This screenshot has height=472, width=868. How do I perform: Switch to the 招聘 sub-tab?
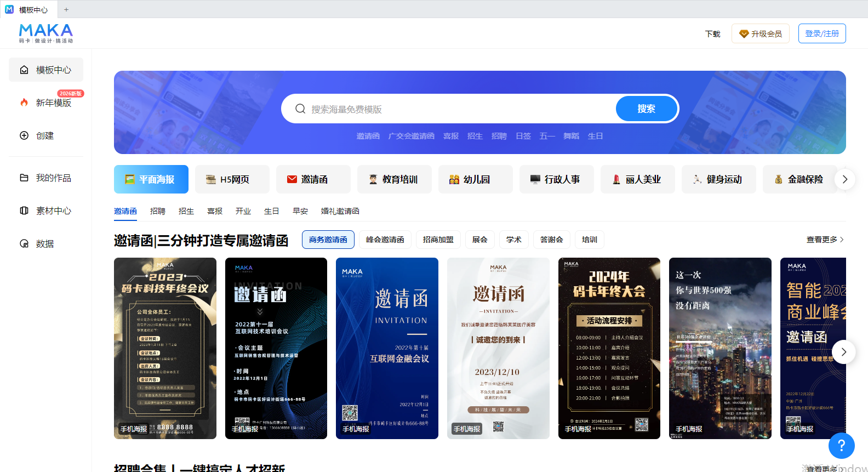(158, 211)
